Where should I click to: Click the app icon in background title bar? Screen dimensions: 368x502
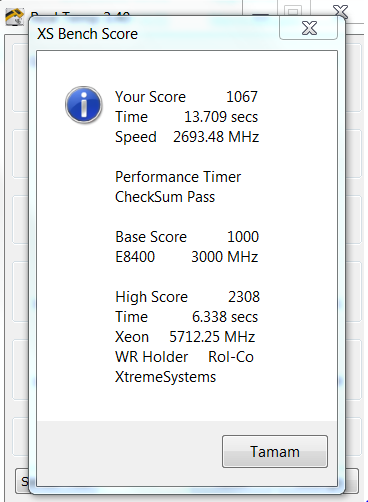tap(15, 17)
